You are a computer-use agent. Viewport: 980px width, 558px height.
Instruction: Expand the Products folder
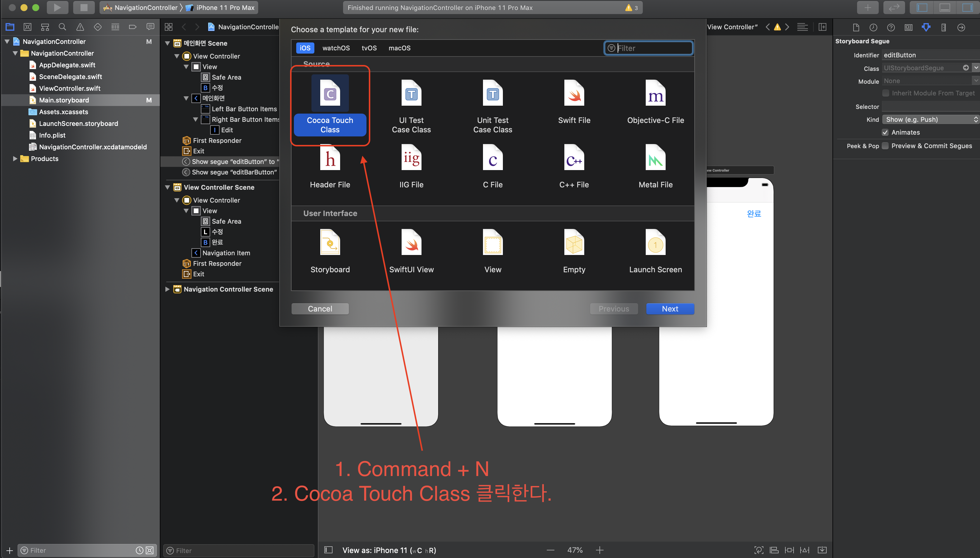click(15, 159)
